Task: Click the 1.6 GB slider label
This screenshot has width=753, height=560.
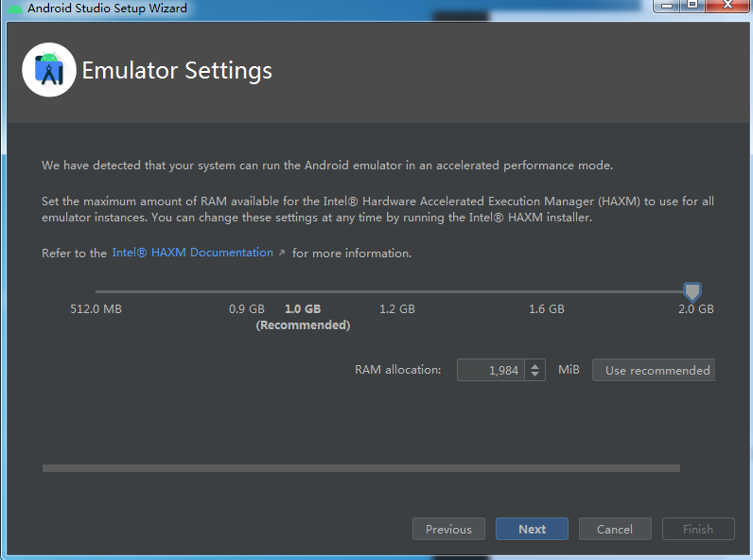Action: pos(547,308)
